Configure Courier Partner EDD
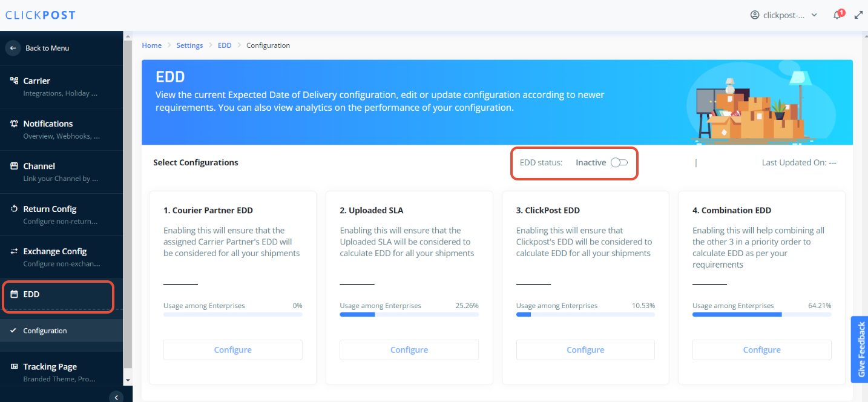The width and height of the screenshot is (868, 402). click(232, 350)
